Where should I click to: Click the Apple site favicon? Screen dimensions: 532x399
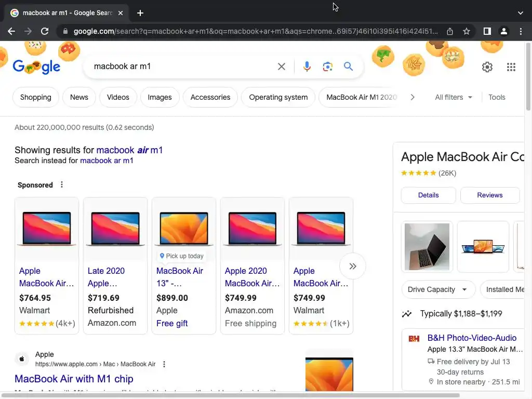[x=22, y=359]
